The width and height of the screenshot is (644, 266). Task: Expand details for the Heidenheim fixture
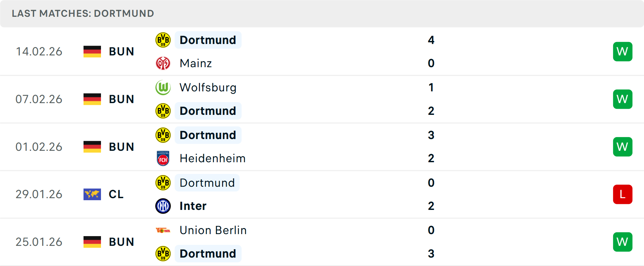322,147
